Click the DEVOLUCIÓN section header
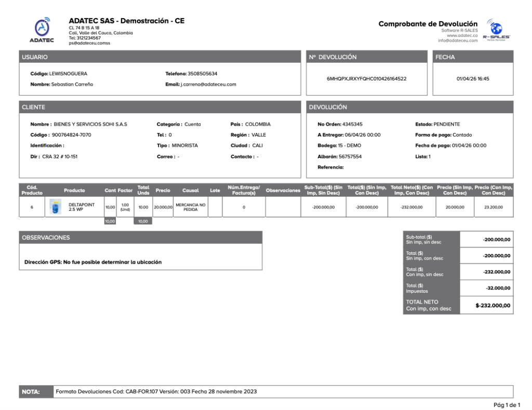This screenshot has width=532, height=410. pos(409,107)
